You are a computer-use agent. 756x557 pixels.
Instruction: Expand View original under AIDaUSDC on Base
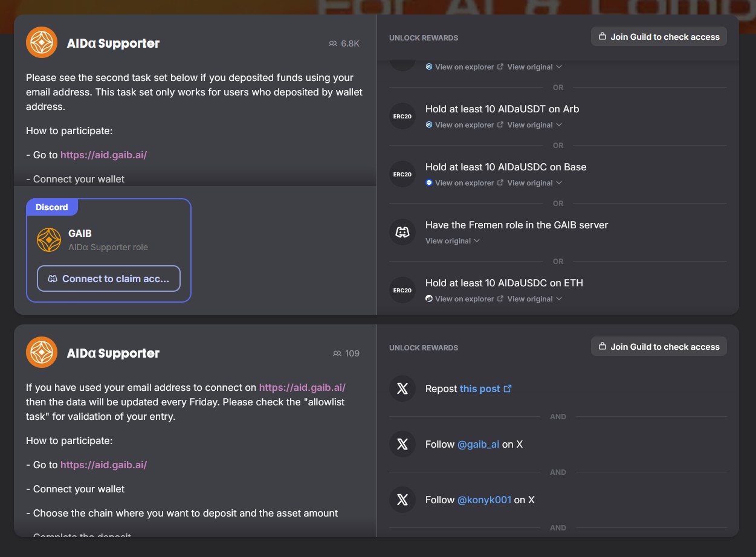pyautogui.click(x=535, y=183)
